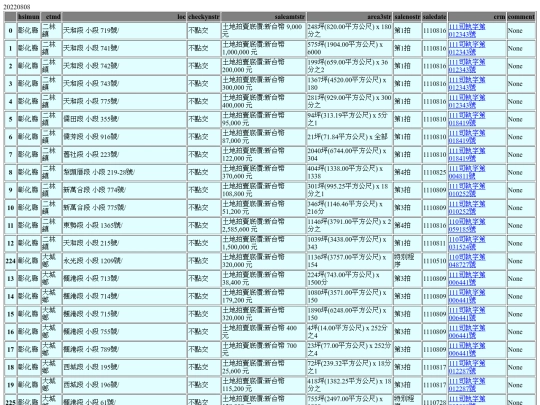The image size is (540, 405).
Task: Open the 006441 case link in row 16
Action: point(467,332)
